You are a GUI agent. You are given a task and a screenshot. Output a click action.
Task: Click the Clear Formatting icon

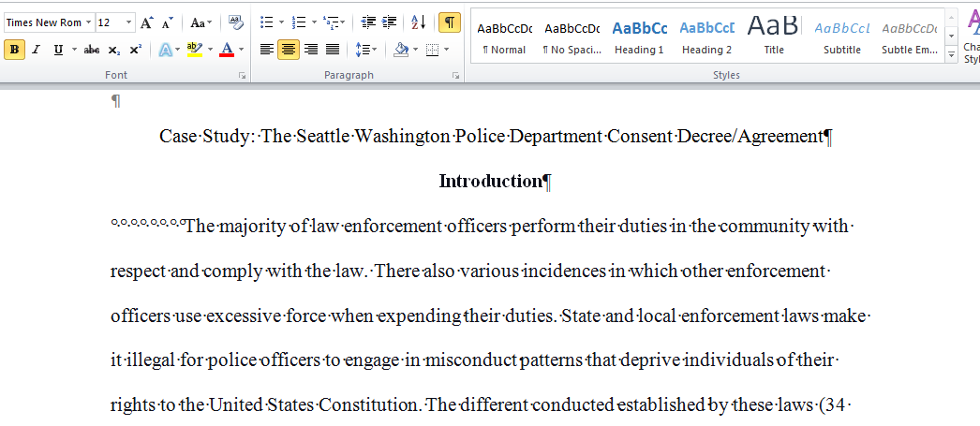pyautogui.click(x=235, y=23)
